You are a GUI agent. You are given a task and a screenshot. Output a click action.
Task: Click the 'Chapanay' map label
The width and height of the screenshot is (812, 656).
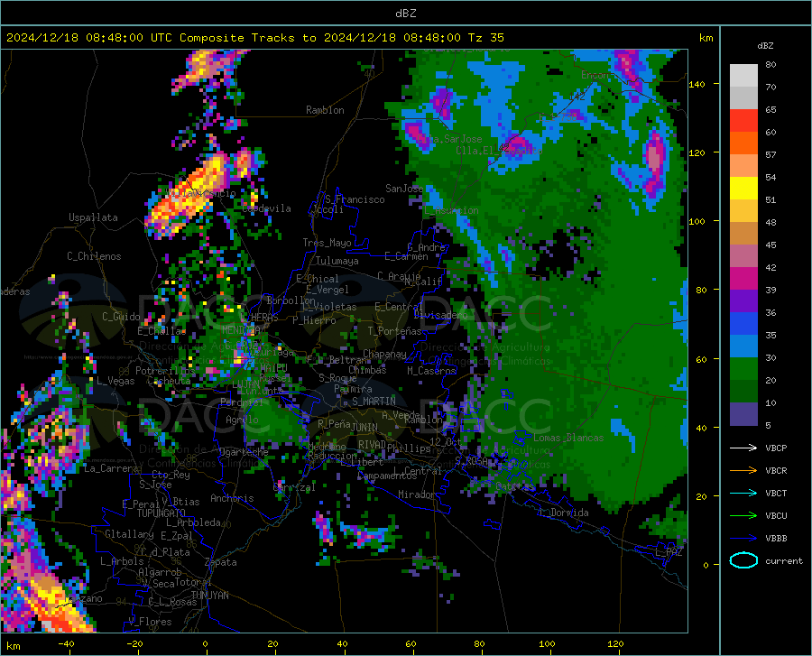tap(384, 354)
